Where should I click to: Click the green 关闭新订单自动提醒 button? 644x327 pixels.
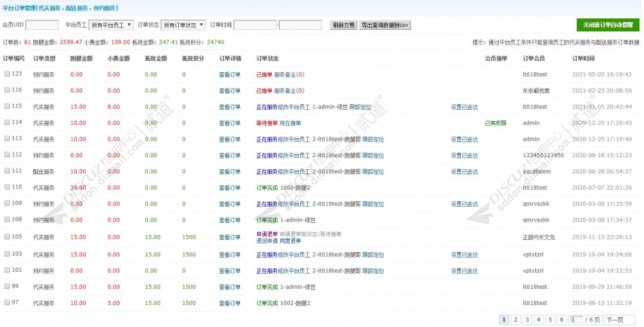point(608,25)
